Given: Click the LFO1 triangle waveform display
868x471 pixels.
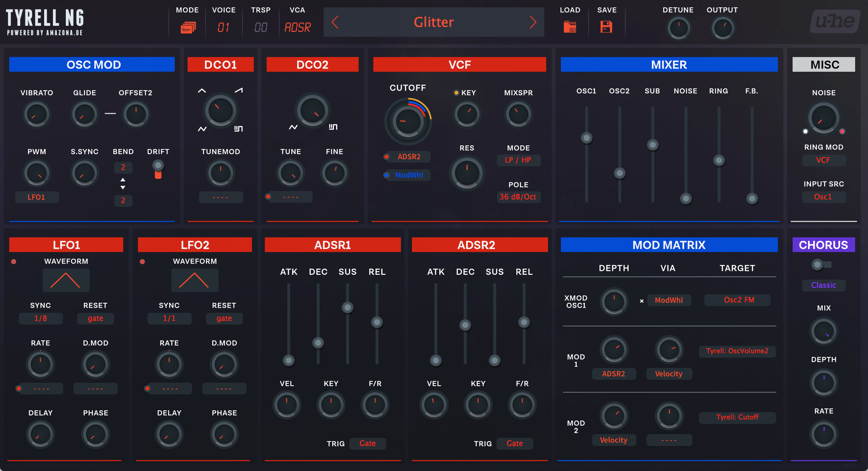Looking at the screenshot, I should [x=66, y=280].
